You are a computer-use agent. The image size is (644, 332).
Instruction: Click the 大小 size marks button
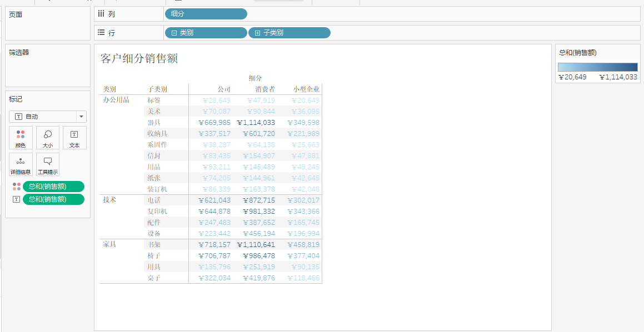(x=48, y=138)
